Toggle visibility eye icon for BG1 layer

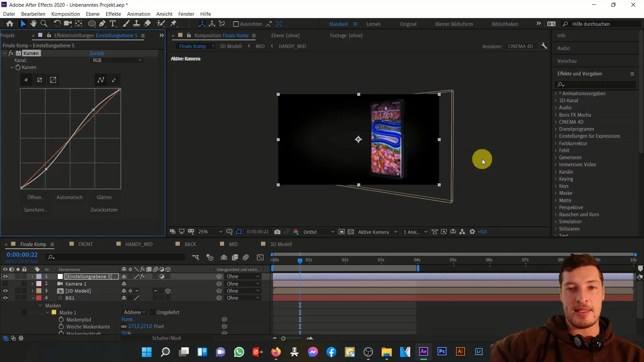5,298
